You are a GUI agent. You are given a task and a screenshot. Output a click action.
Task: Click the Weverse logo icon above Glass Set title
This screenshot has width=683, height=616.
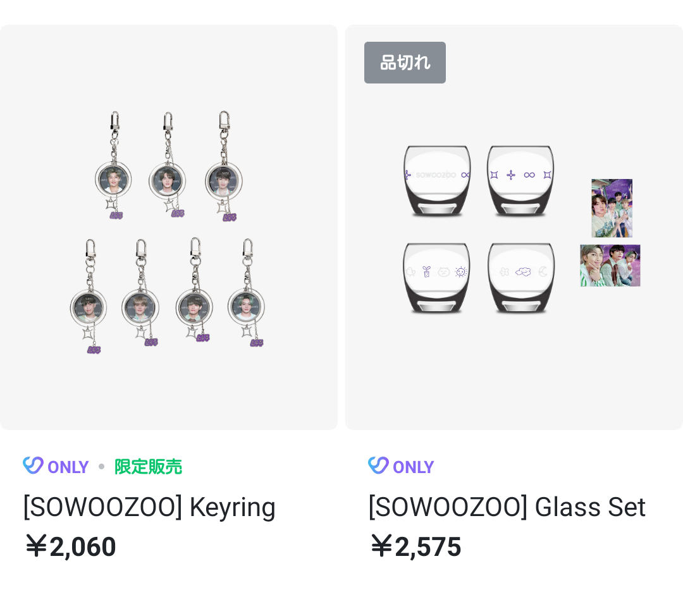pos(378,466)
